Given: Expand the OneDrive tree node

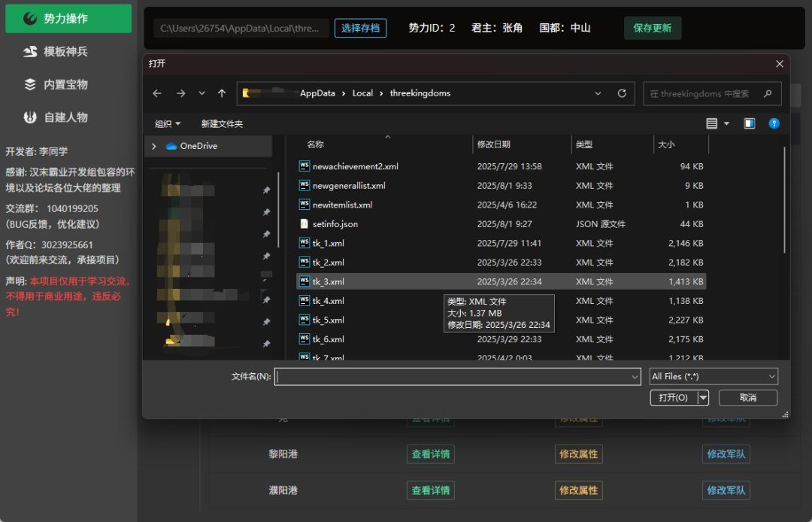Looking at the screenshot, I should coord(154,146).
